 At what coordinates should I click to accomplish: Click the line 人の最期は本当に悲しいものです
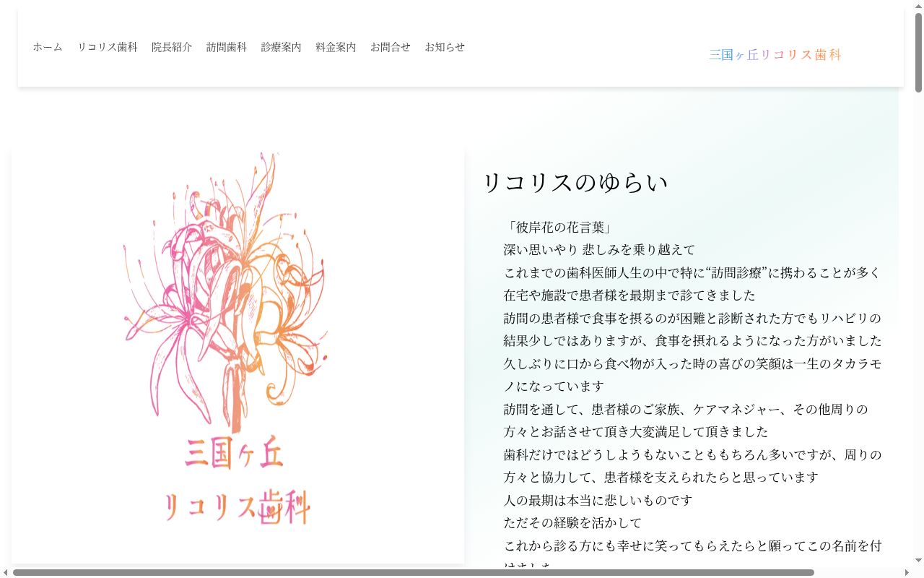(598, 500)
